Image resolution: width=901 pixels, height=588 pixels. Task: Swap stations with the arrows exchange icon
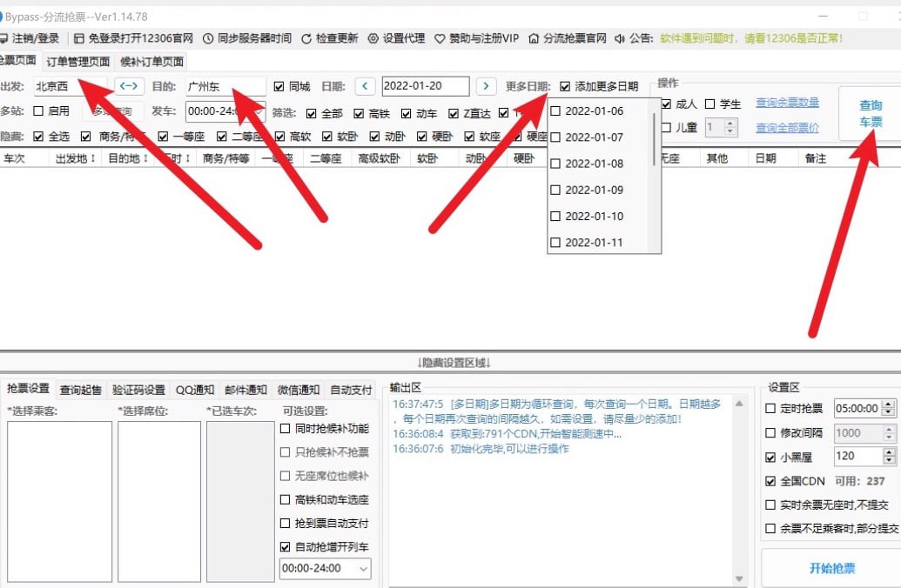click(128, 86)
